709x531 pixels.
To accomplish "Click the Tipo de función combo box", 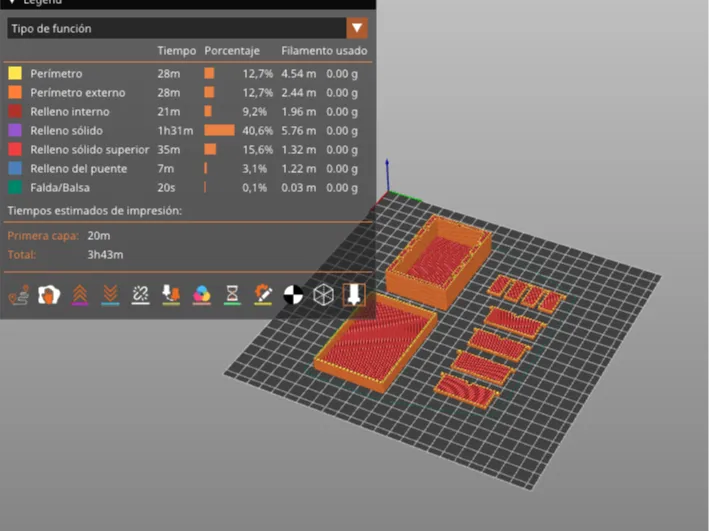I will point(187,28).
